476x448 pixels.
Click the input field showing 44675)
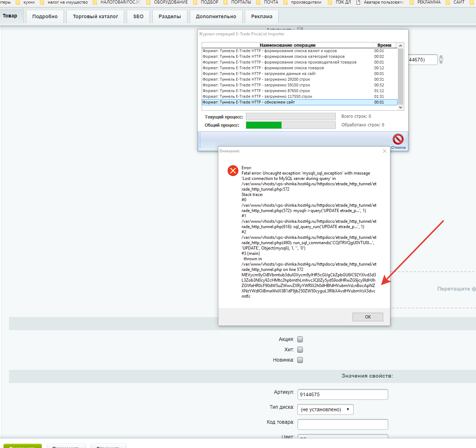[x=423, y=60]
